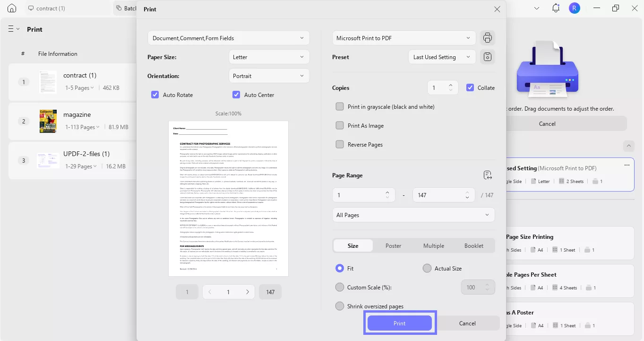Open the Orientation dropdown showing Portrait
The height and width of the screenshot is (341, 644).
tap(269, 76)
